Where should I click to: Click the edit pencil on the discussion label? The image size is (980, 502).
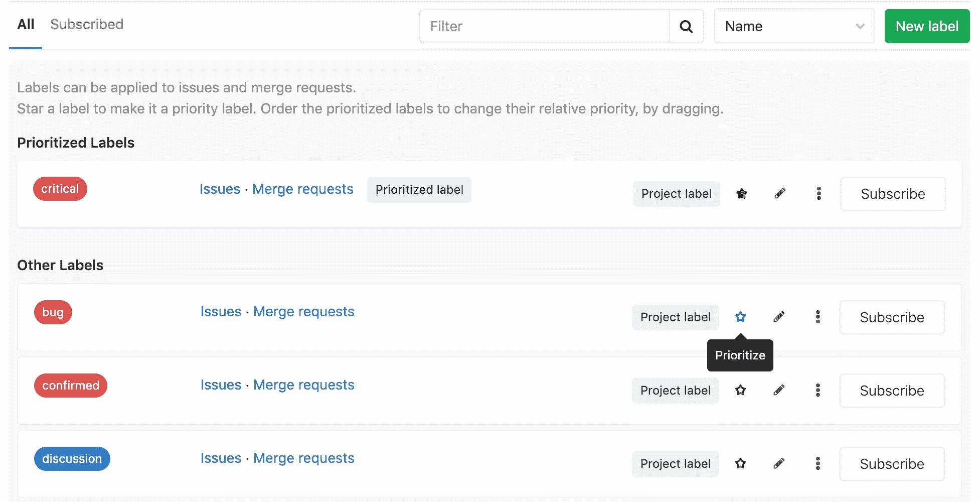(x=778, y=463)
